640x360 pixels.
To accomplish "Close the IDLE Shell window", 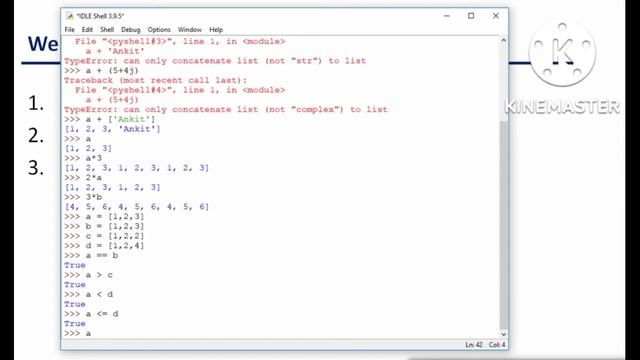I will coord(496,16).
